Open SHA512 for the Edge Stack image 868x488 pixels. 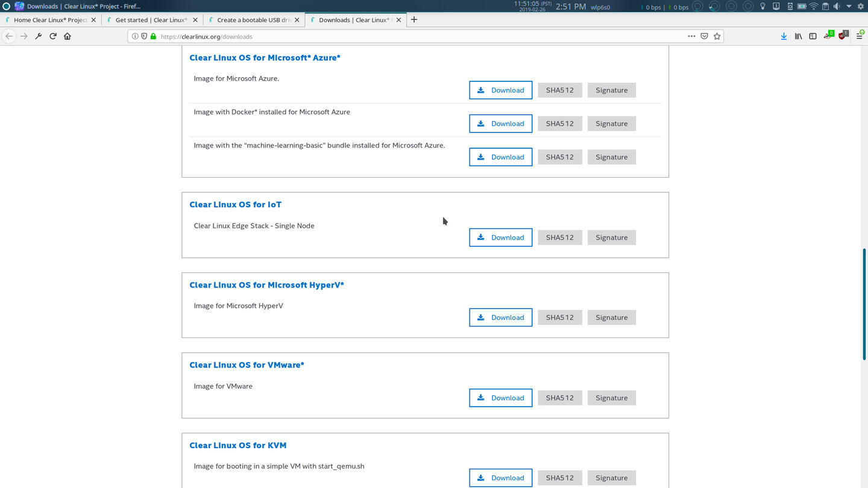point(559,237)
